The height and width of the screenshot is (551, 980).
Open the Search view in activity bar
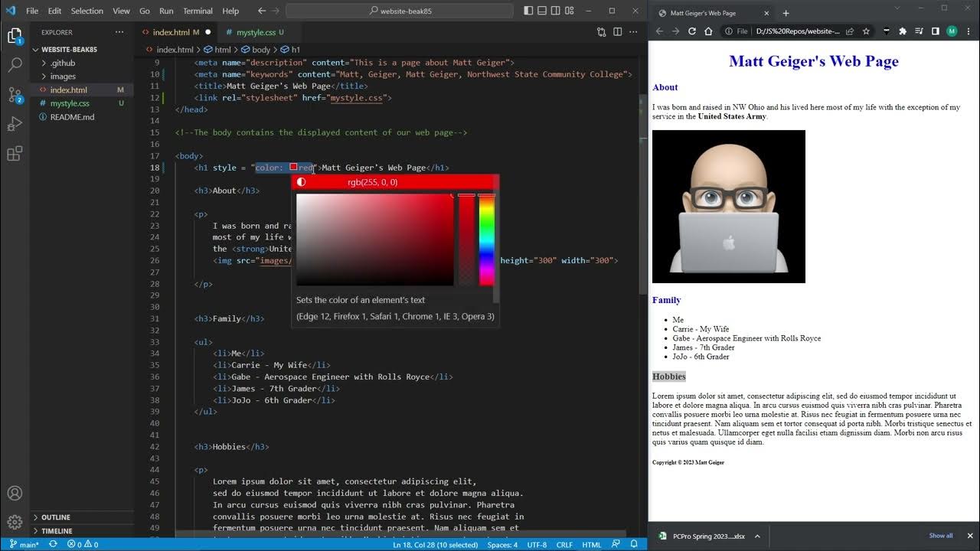15,65
